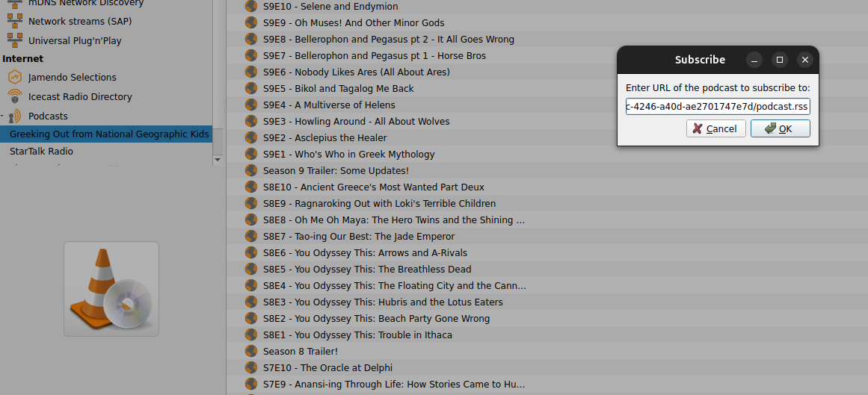Confirm subscription with OK button
This screenshot has height=395, width=868.
pyautogui.click(x=780, y=128)
